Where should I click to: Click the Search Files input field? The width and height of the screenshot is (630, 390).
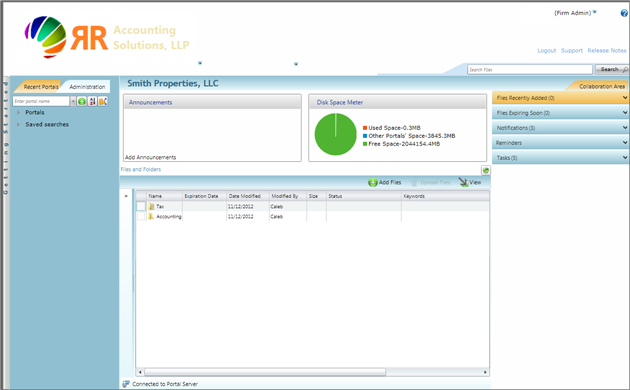(530, 69)
